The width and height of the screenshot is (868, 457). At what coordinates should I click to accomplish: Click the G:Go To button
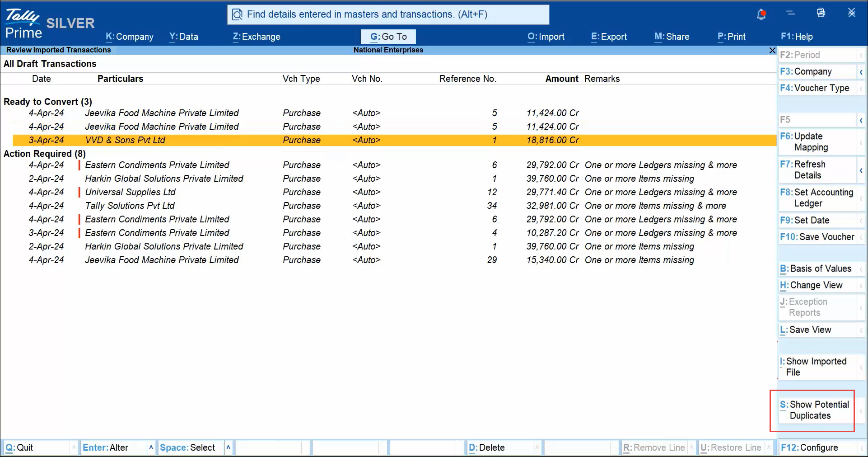click(x=388, y=37)
